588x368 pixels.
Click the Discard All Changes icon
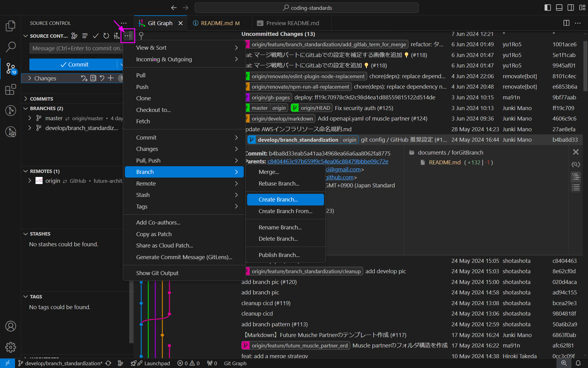[102, 78]
